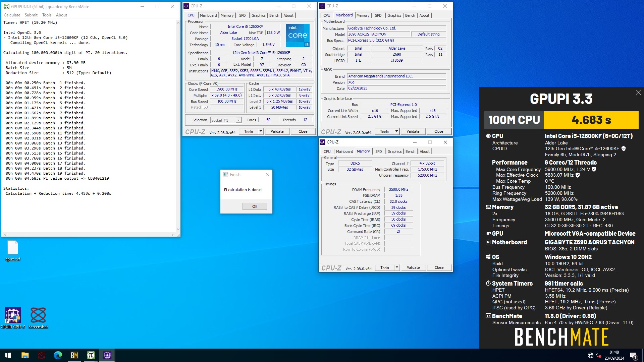Switch to Graphics tab in CPU-Z Memory window
Viewport: 644px width, 362px height.
tap(394, 152)
